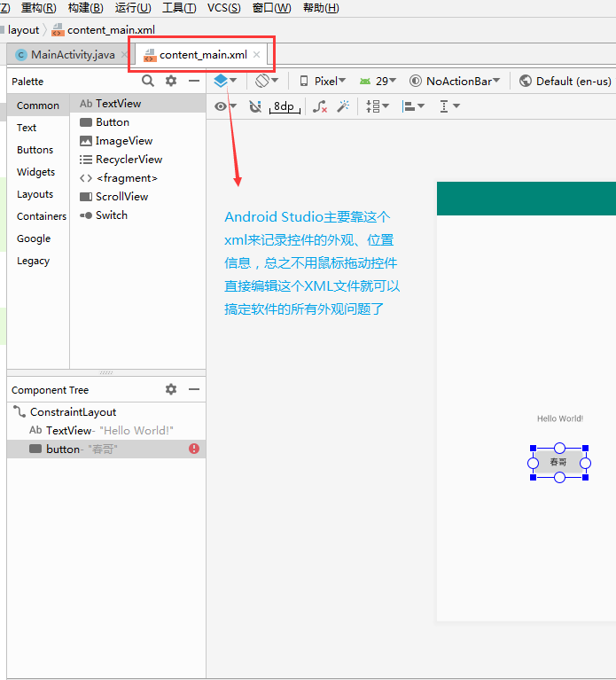Close the content_main.xml tab

pyautogui.click(x=257, y=55)
